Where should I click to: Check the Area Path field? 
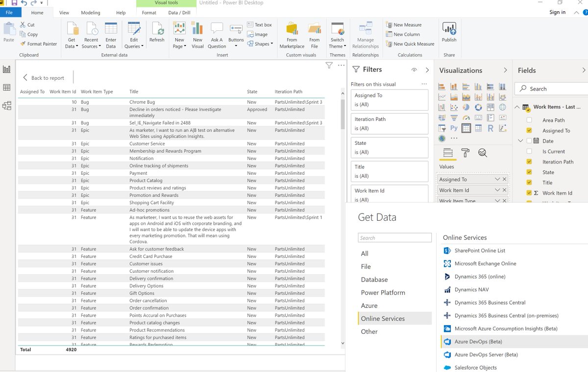(529, 120)
